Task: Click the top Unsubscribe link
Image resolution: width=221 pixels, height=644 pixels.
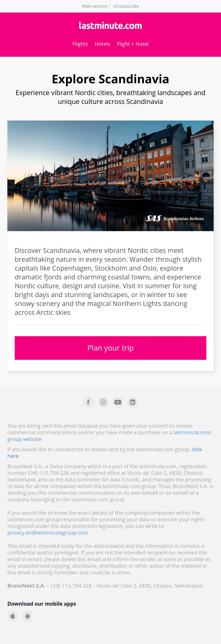Action: (x=126, y=6)
